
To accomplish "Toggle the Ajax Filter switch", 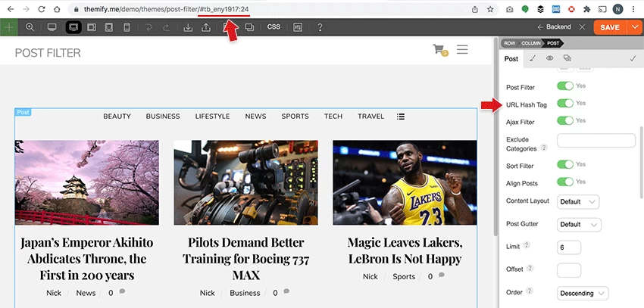I will click(x=565, y=120).
